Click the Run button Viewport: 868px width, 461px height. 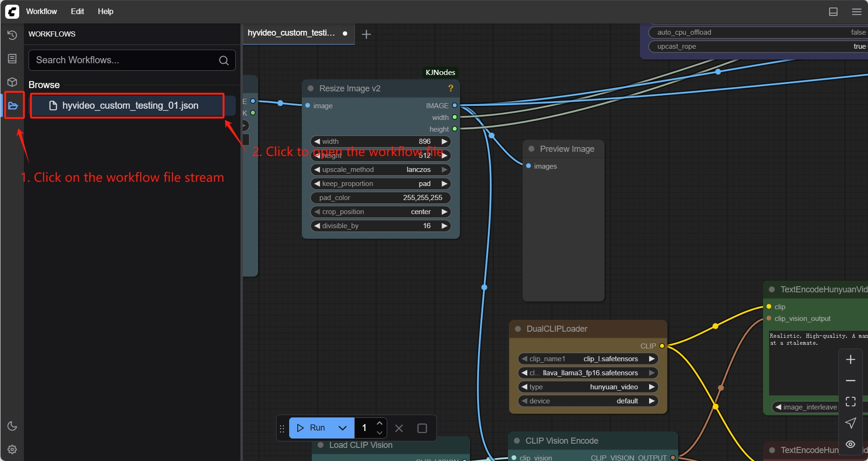coord(311,428)
